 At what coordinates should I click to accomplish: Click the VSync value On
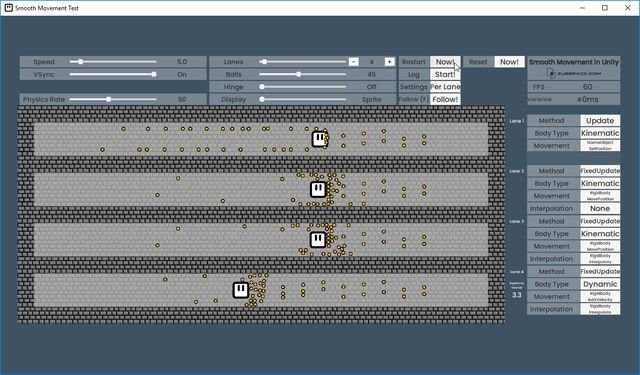pyautogui.click(x=182, y=74)
